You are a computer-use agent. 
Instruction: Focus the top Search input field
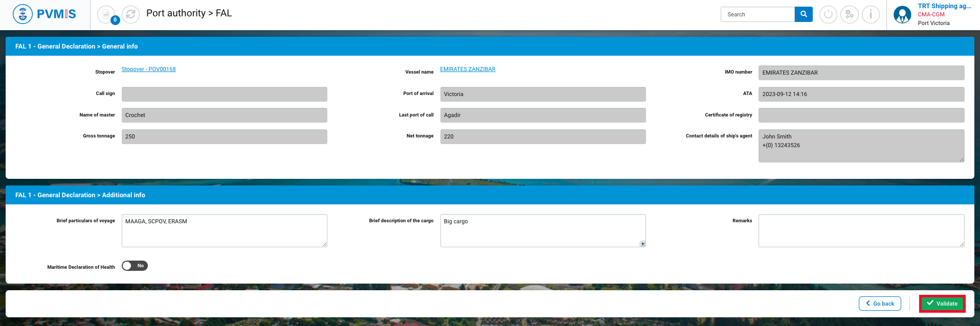[x=758, y=14]
